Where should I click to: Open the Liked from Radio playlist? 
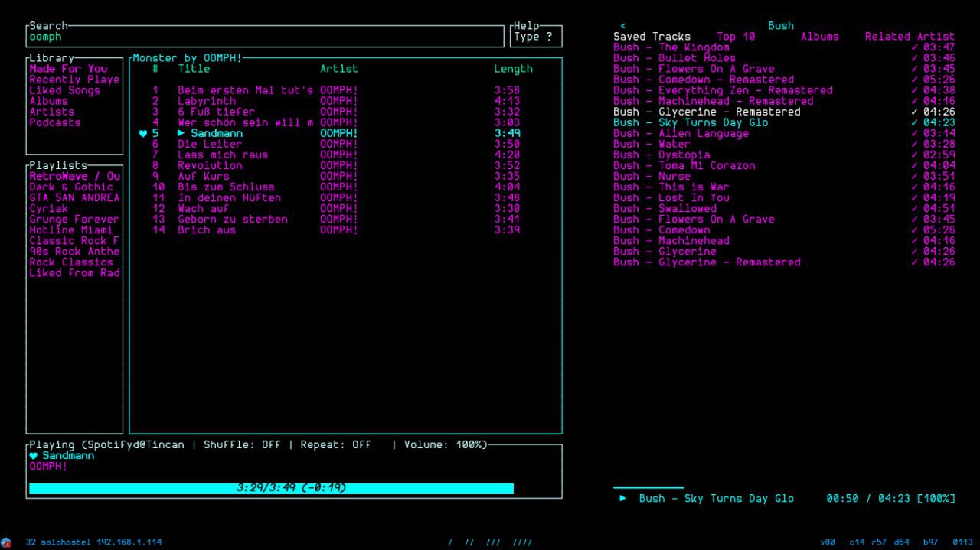click(x=74, y=272)
